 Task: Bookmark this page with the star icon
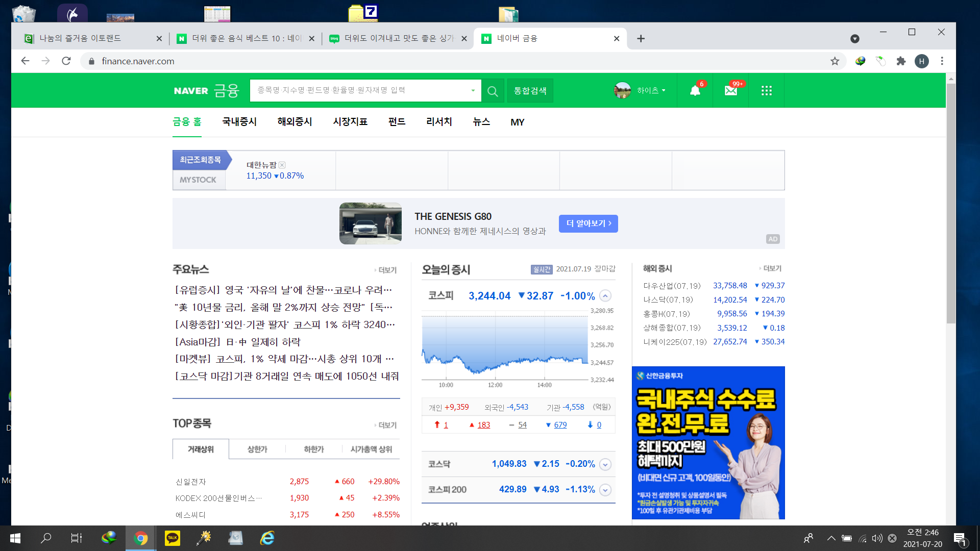click(x=835, y=61)
